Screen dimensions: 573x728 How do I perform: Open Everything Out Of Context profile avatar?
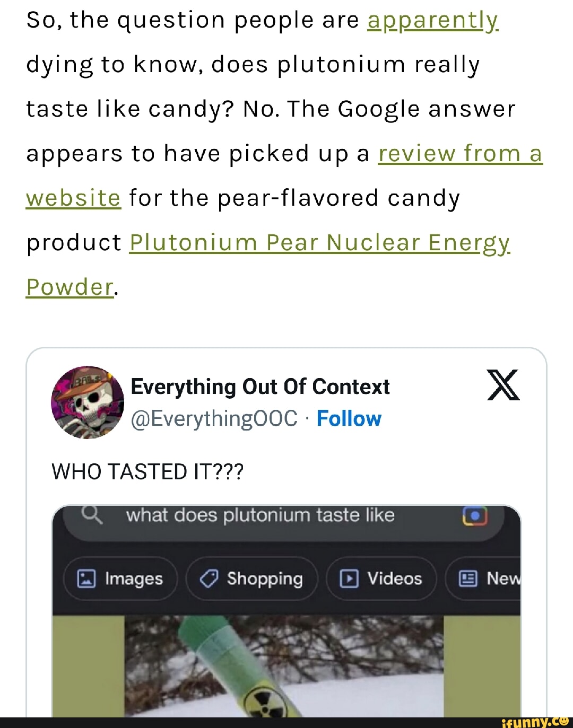tap(88, 402)
